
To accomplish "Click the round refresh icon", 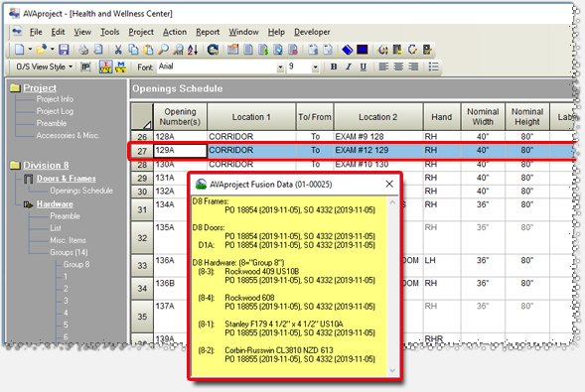I will 213,50.
